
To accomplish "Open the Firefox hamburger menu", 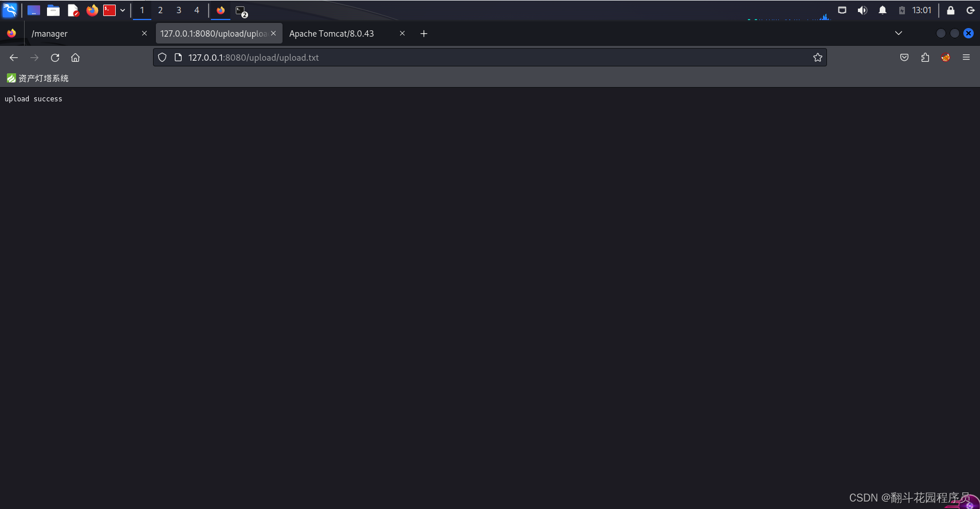I will click(x=966, y=57).
